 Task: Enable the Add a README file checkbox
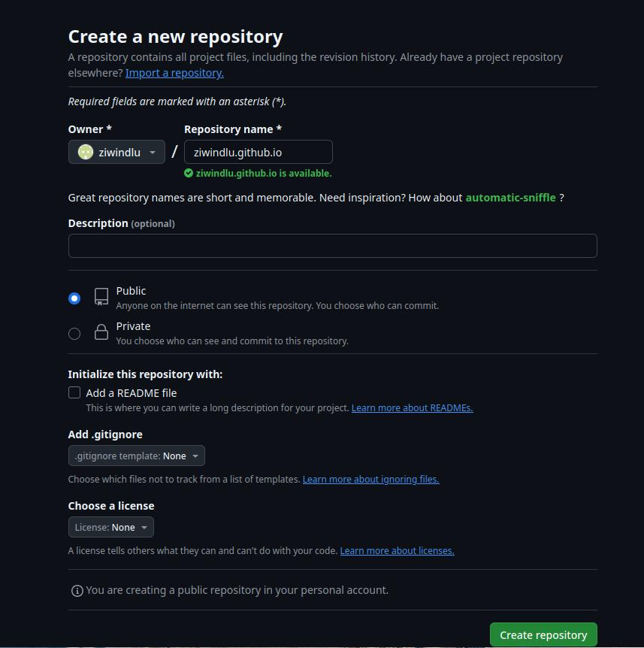pos(74,392)
